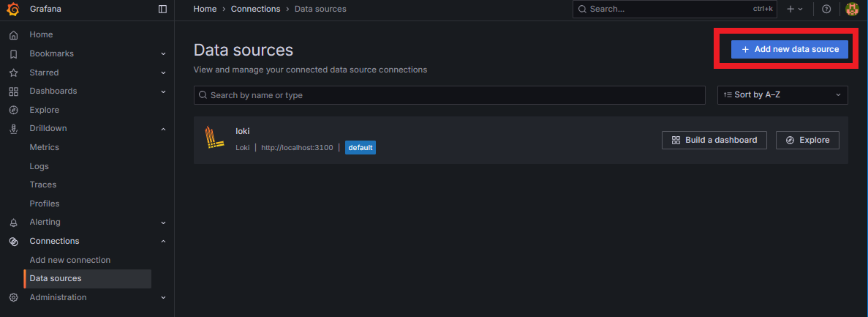This screenshot has height=317, width=868.
Task: Open the Sort by A–Z dropdown
Action: point(782,95)
